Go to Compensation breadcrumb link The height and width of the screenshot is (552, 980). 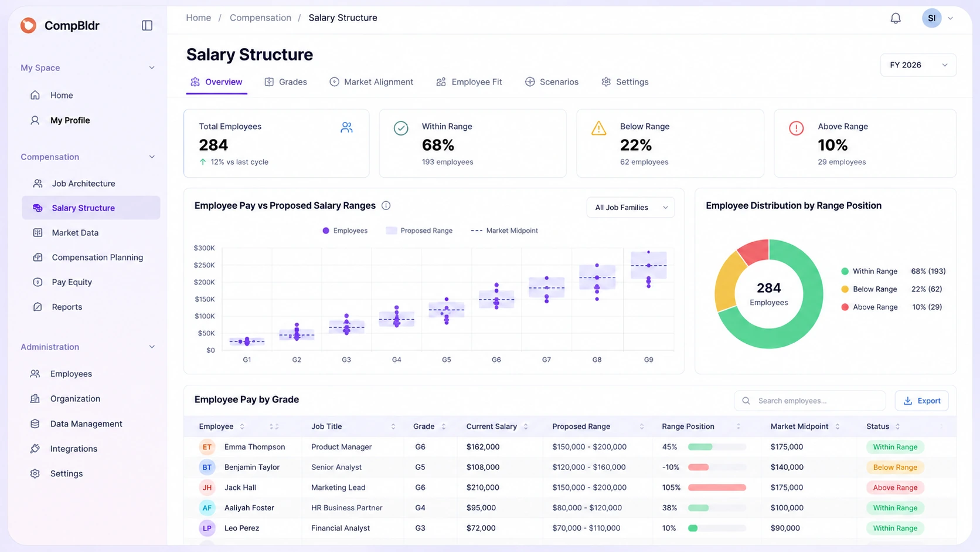pos(260,18)
